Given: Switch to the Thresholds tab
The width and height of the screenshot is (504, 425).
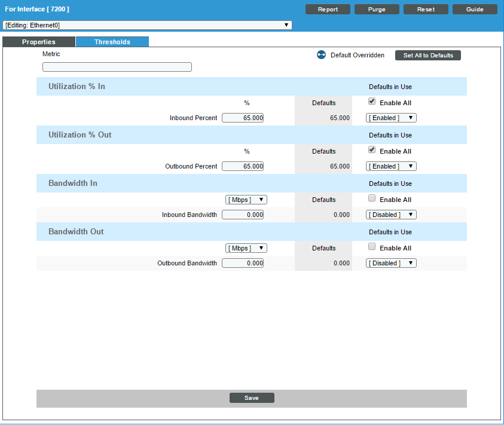Looking at the screenshot, I should [112, 42].
